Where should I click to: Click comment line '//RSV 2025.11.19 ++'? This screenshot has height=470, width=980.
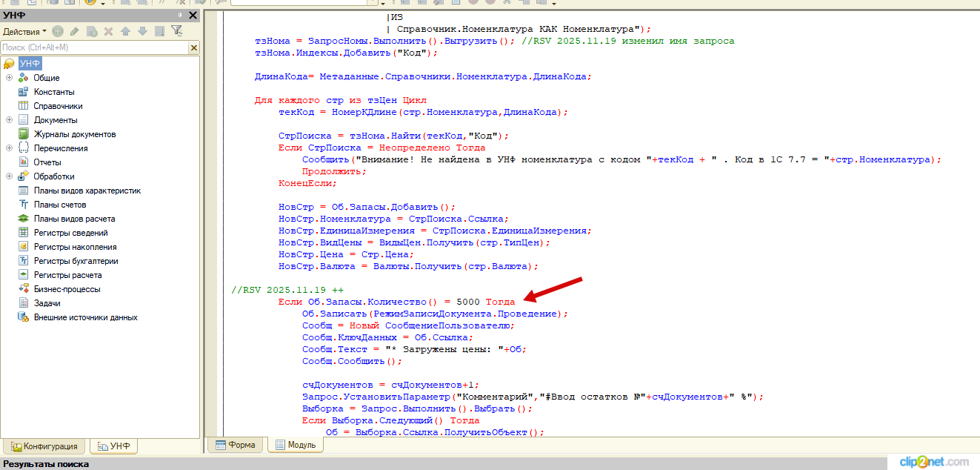pyautogui.click(x=287, y=290)
